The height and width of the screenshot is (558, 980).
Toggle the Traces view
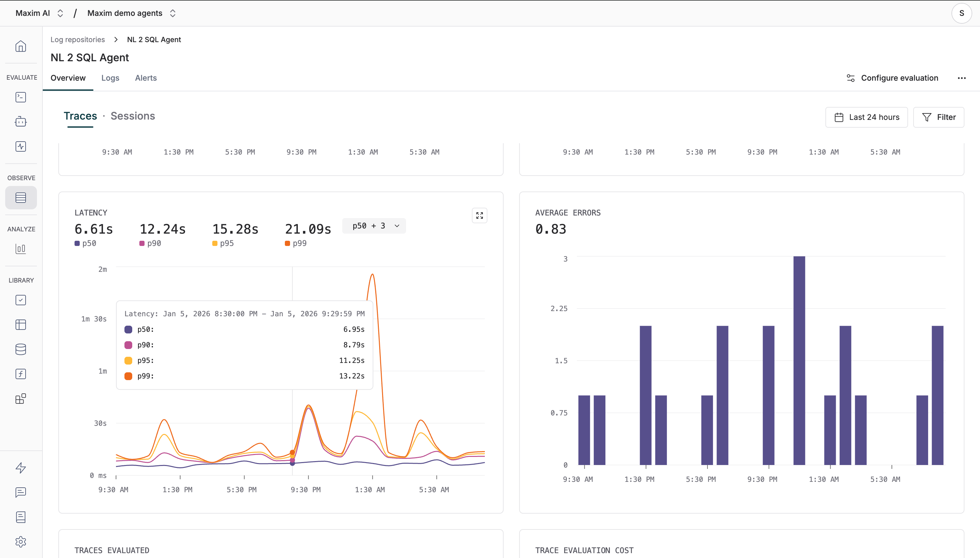80,116
